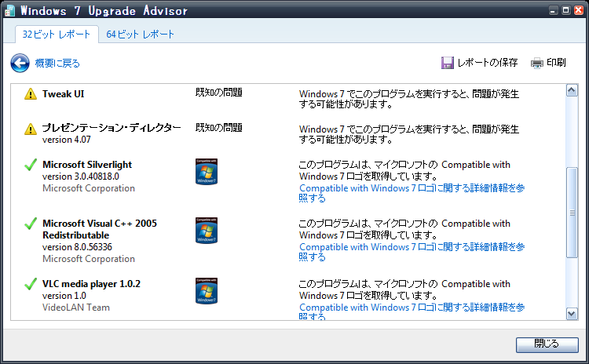Click Windows 7 compatible logo for Silverlight
Screen dimensions: 589x364
[x=207, y=172]
